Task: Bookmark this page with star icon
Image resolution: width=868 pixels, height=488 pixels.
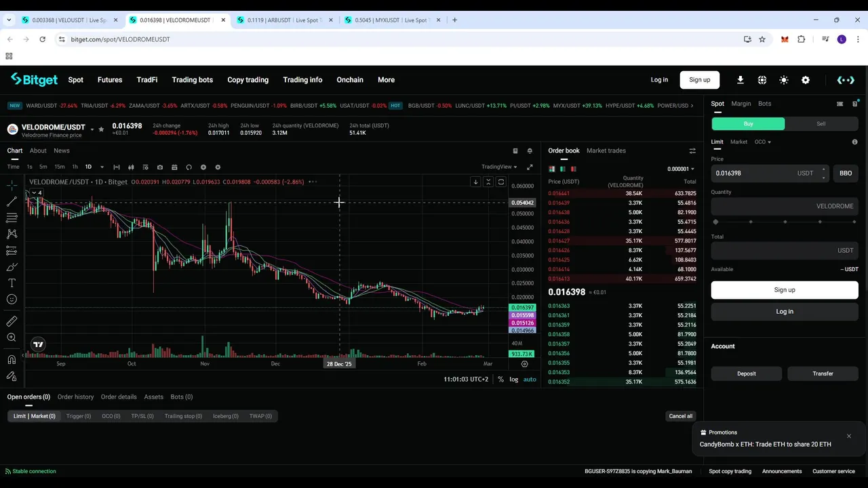Action: [x=762, y=39]
